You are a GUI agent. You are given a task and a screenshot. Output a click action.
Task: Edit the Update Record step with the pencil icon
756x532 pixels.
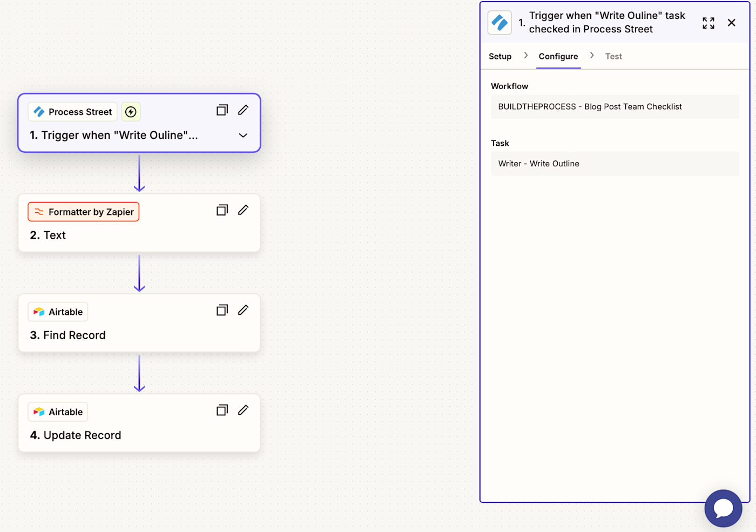[x=244, y=410]
